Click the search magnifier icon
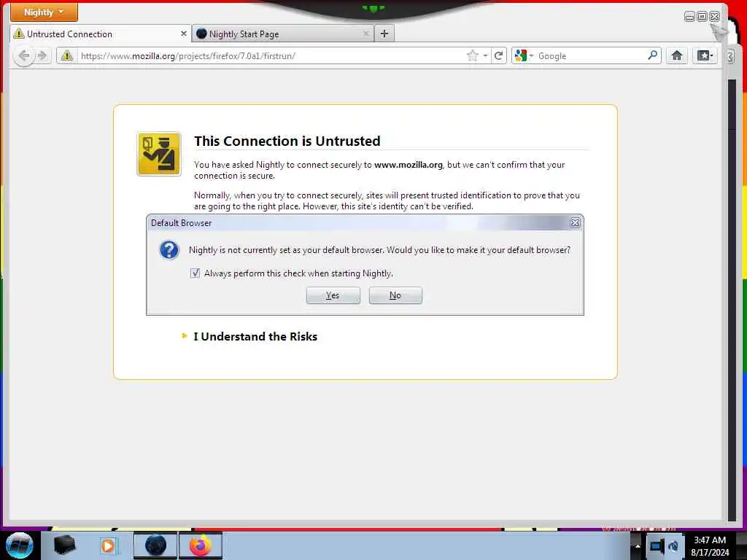Screen dimensions: 747x560 click(653, 55)
